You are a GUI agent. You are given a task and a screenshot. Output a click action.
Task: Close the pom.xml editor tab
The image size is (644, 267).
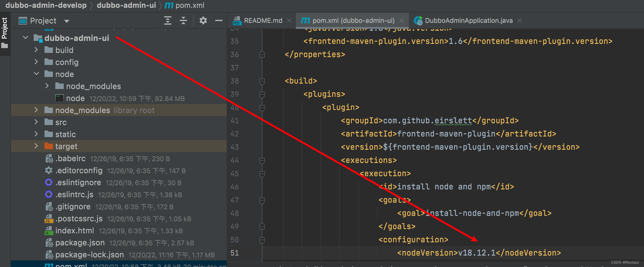coord(402,20)
